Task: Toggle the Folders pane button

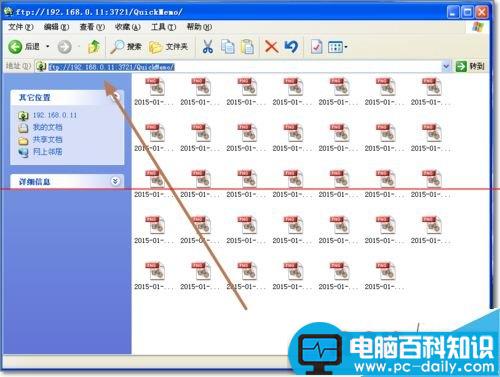Action: pos(168,47)
